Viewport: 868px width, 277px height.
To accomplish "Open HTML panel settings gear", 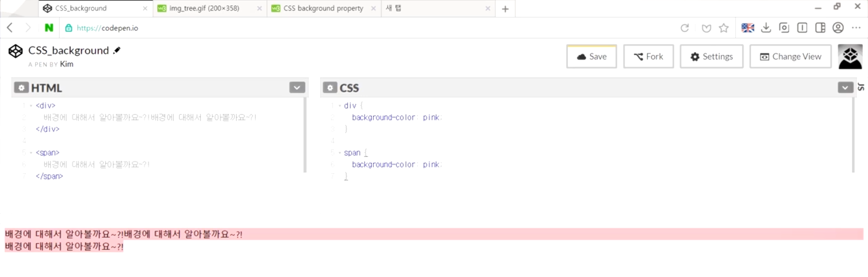I will tap(21, 88).
